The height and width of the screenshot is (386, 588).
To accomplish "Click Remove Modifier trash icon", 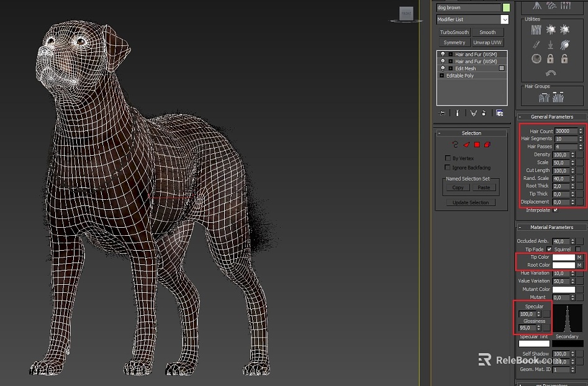I will tap(484, 113).
